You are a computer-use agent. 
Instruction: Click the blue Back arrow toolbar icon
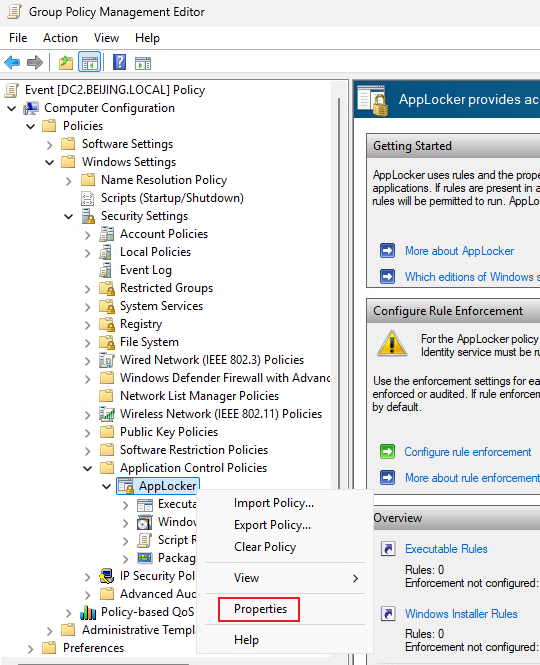click(x=12, y=63)
